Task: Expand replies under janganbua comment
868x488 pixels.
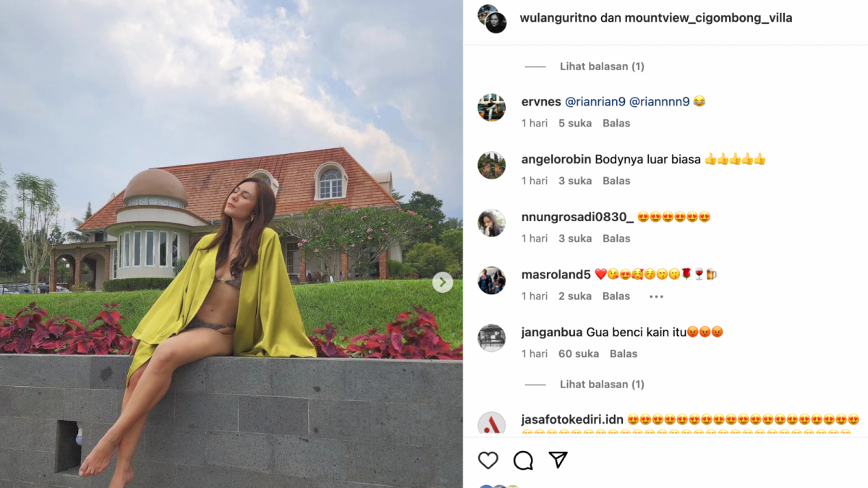Action: (601, 385)
